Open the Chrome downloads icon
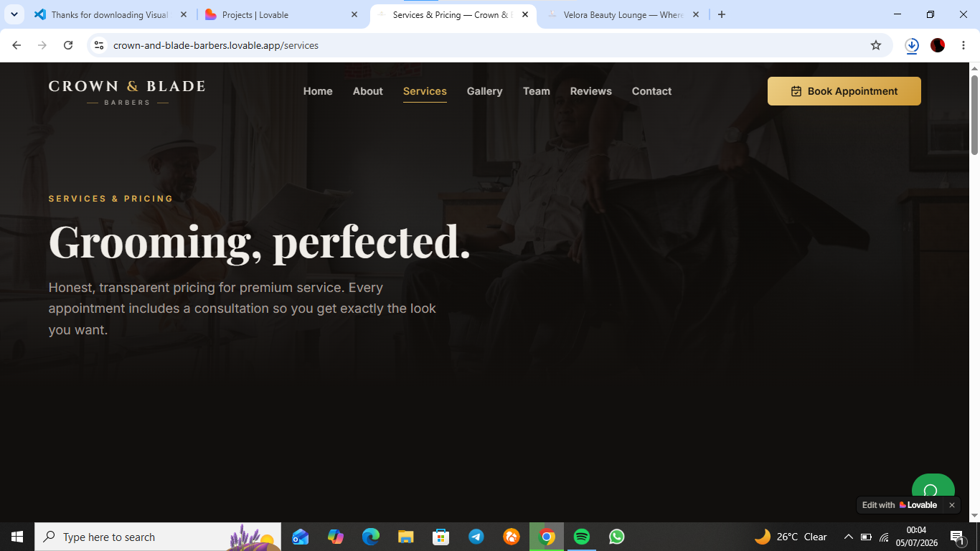980x551 pixels. (912, 45)
